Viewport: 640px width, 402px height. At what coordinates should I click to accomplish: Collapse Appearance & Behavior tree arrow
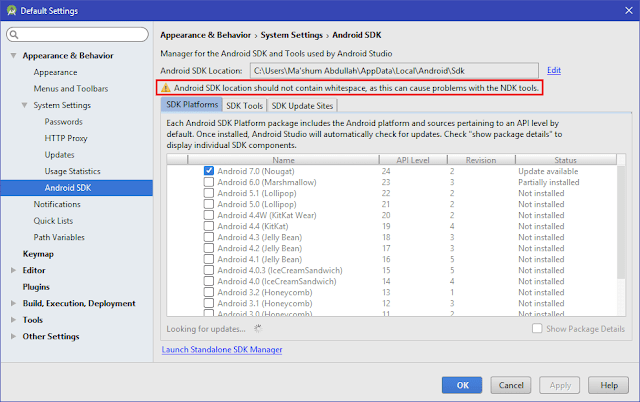pyautogui.click(x=13, y=56)
